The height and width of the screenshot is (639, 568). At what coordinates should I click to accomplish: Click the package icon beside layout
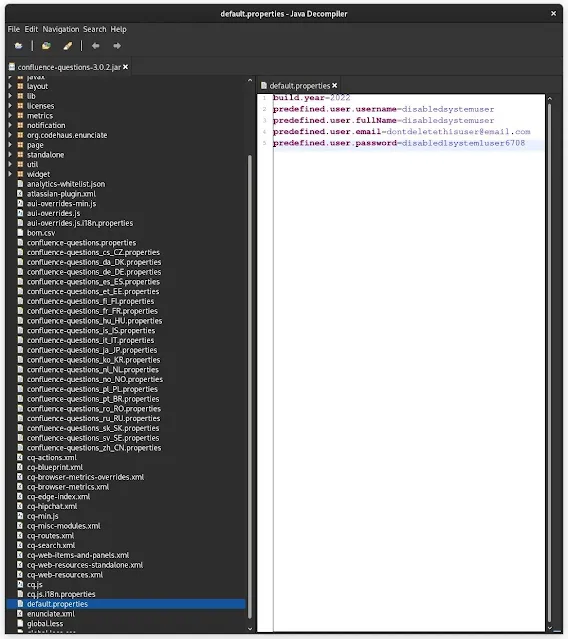(20, 86)
